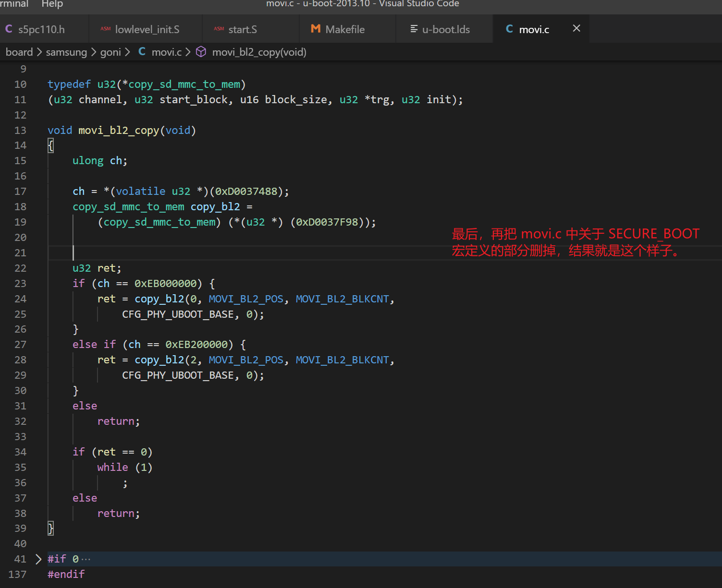The height and width of the screenshot is (588, 722).
Task: Open the Help menu
Action: click(x=52, y=4)
